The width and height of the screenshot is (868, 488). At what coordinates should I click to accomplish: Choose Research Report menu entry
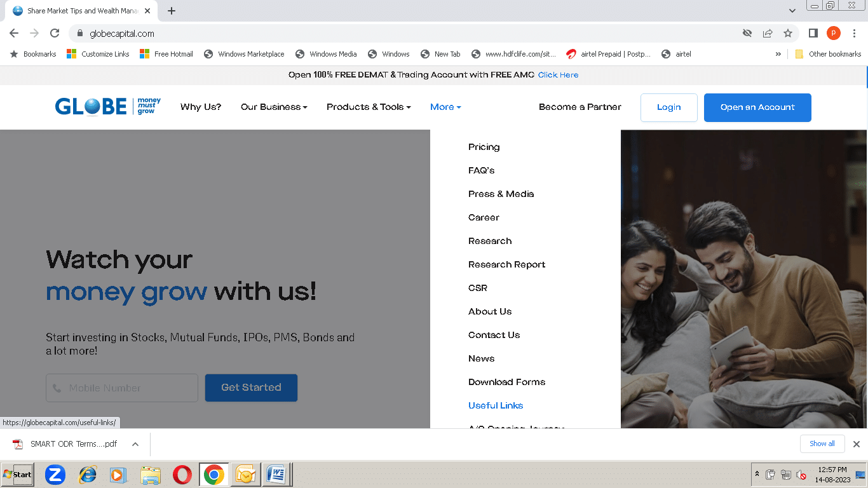506,264
